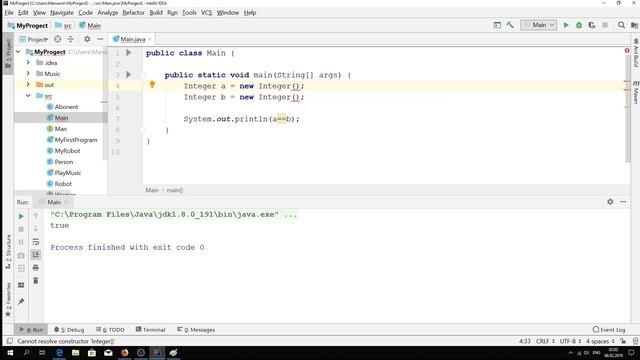The width and height of the screenshot is (640, 360).
Task: Open the Navigate menu
Action: coord(62,13)
